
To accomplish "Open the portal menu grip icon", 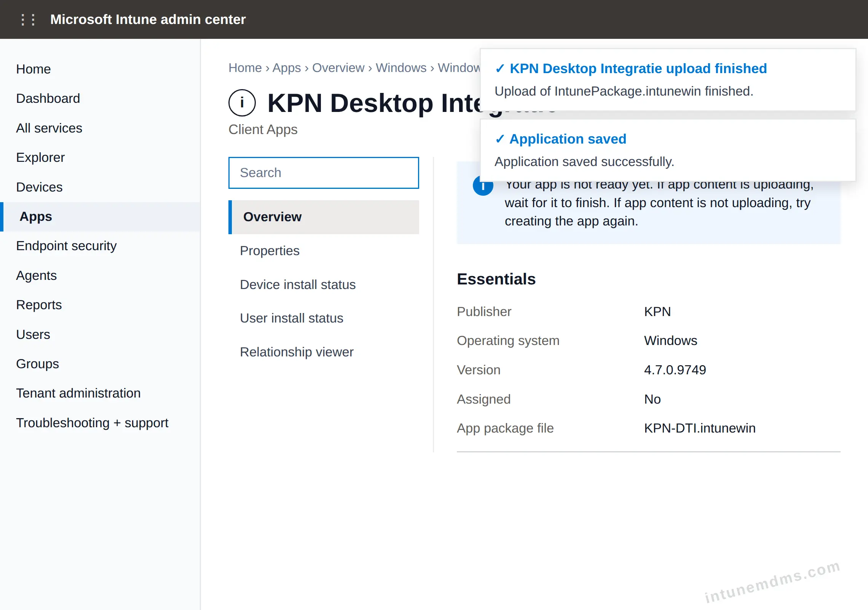I will pos(28,19).
